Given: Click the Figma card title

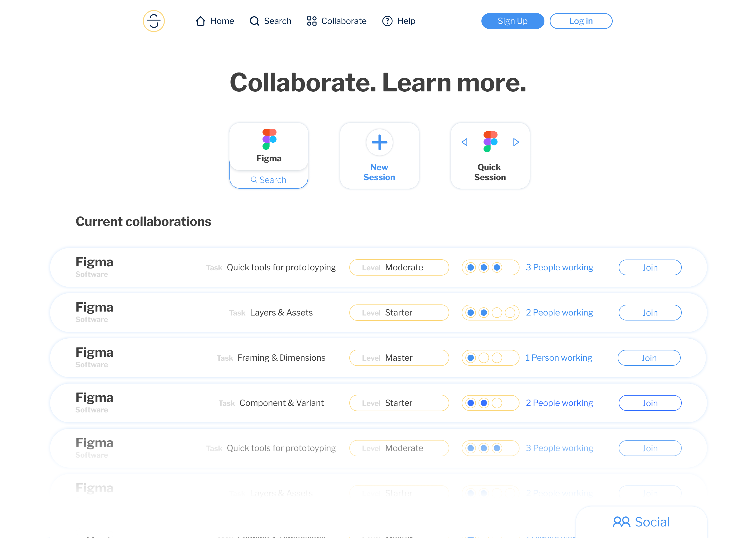Looking at the screenshot, I should click(269, 158).
